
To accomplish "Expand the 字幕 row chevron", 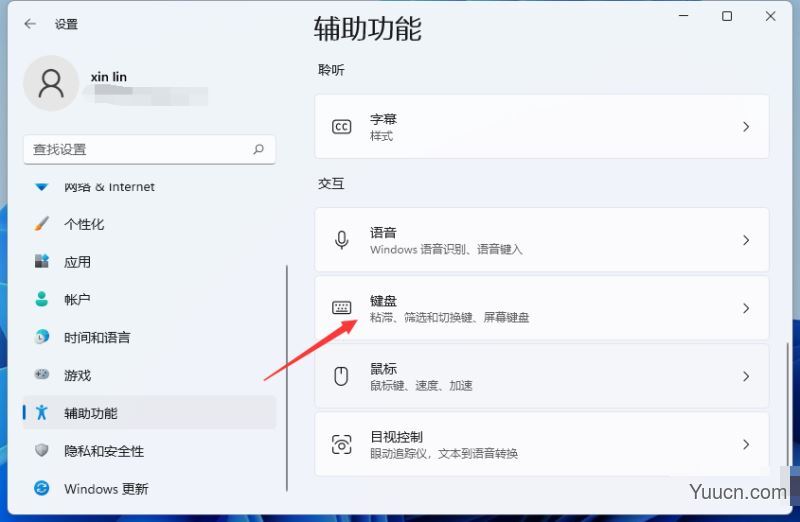I will point(746,127).
